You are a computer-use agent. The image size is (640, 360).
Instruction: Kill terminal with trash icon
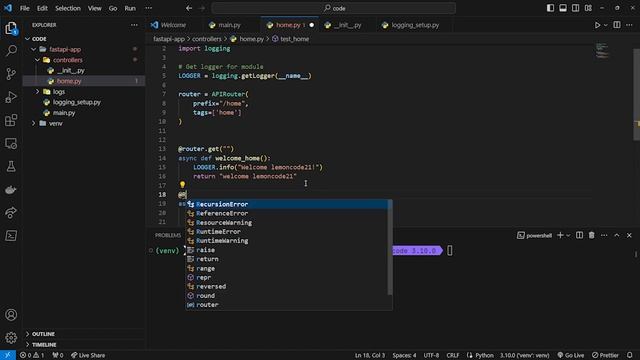coord(591,235)
